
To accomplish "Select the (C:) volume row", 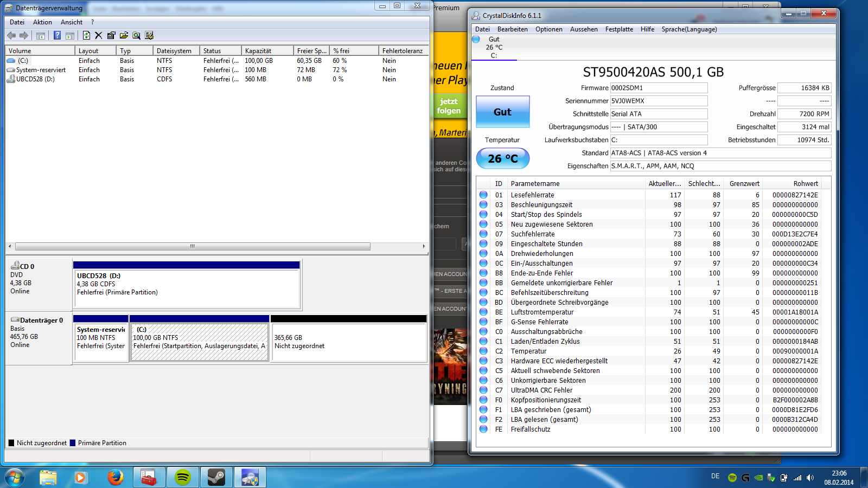I will [217, 61].
